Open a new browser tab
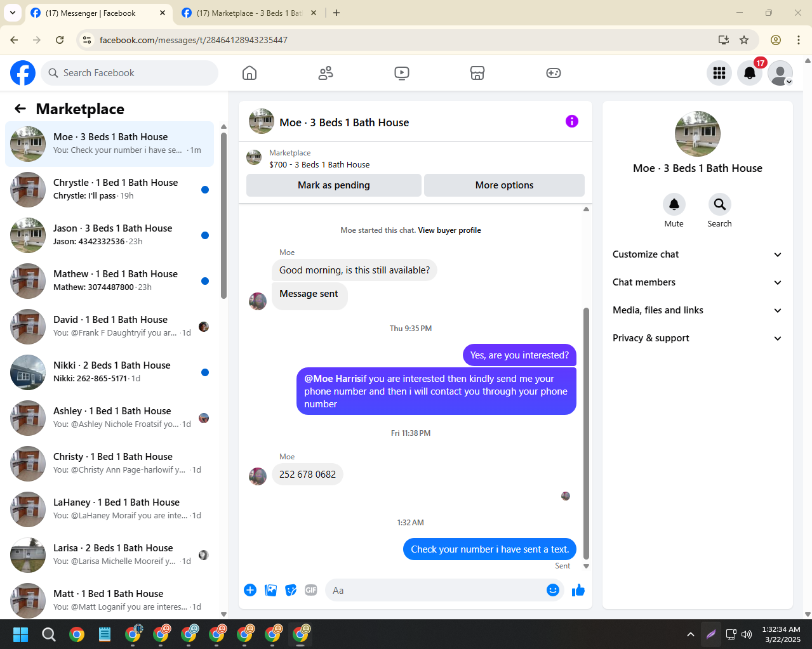 (336, 13)
